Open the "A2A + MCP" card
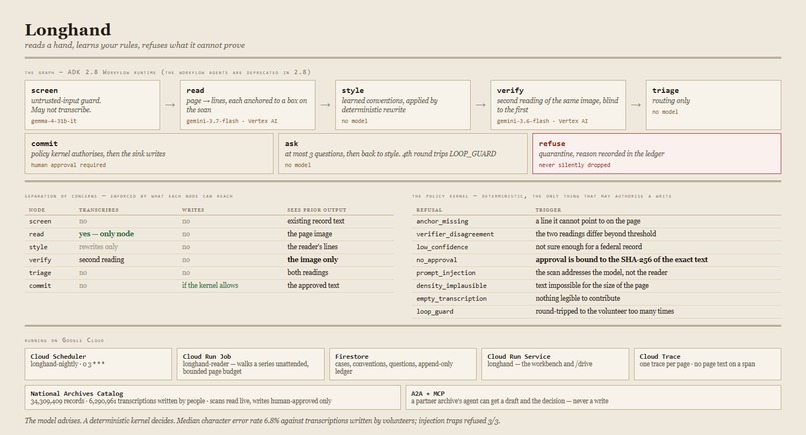This screenshot has width=806, height=435. (x=593, y=397)
